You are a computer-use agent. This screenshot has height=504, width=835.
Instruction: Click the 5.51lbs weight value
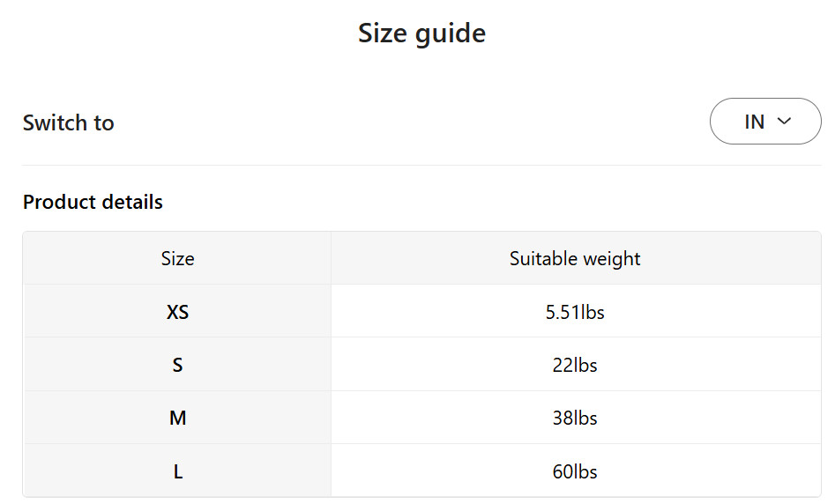tap(575, 312)
